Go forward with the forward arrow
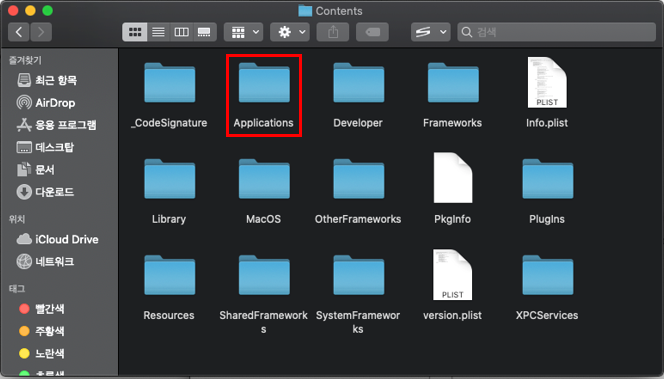This screenshot has height=379, width=664. 41,32
